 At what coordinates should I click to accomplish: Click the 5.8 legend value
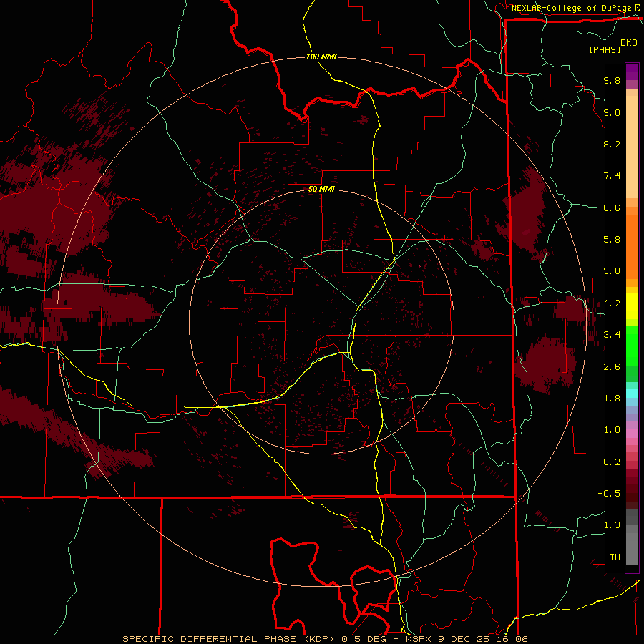[612, 240]
